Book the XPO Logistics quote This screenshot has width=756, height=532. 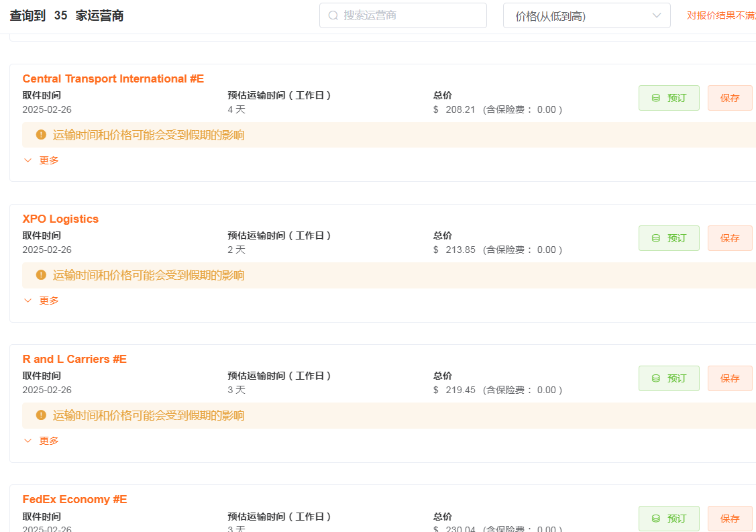click(669, 238)
